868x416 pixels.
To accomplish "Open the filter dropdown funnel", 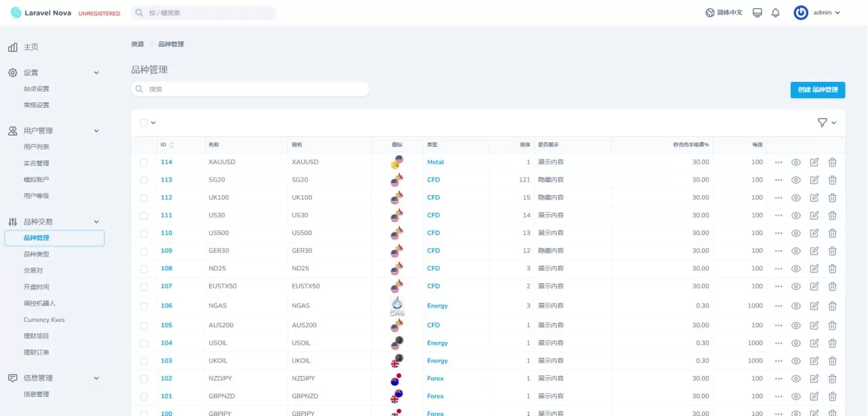I will (826, 123).
